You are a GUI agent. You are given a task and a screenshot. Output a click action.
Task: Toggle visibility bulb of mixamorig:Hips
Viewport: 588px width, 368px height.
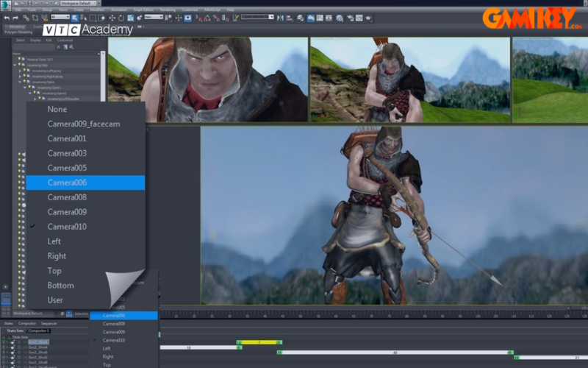tap(20, 65)
